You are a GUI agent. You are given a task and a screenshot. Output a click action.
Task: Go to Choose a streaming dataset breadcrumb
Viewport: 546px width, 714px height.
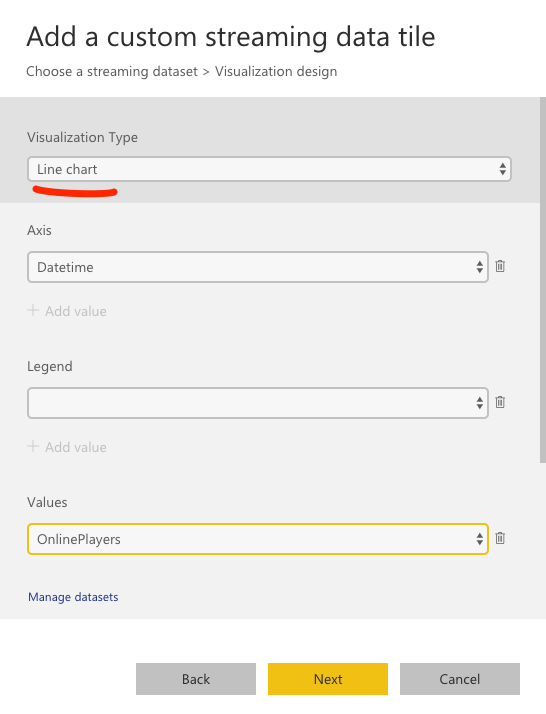(112, 71)
